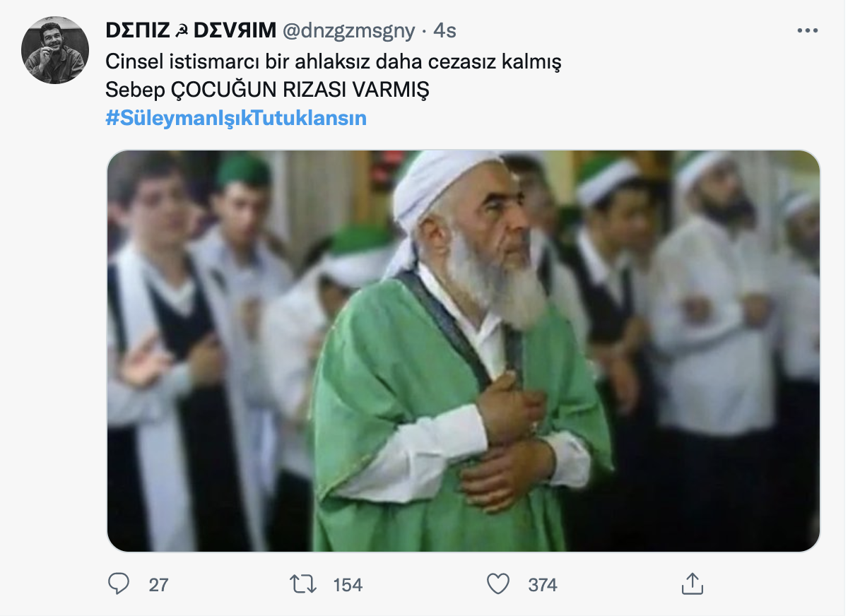Open the #SüleymanIşıkTutuklansın hashtag

point(236,118)
